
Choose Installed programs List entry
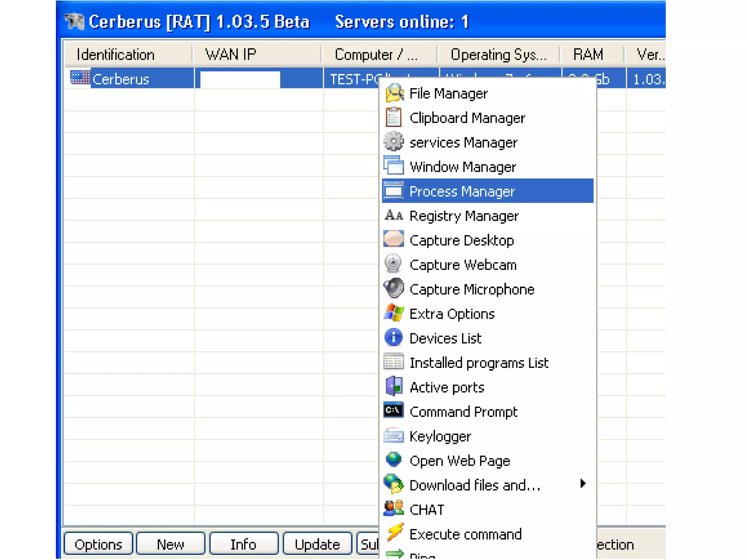pos(479,363)
